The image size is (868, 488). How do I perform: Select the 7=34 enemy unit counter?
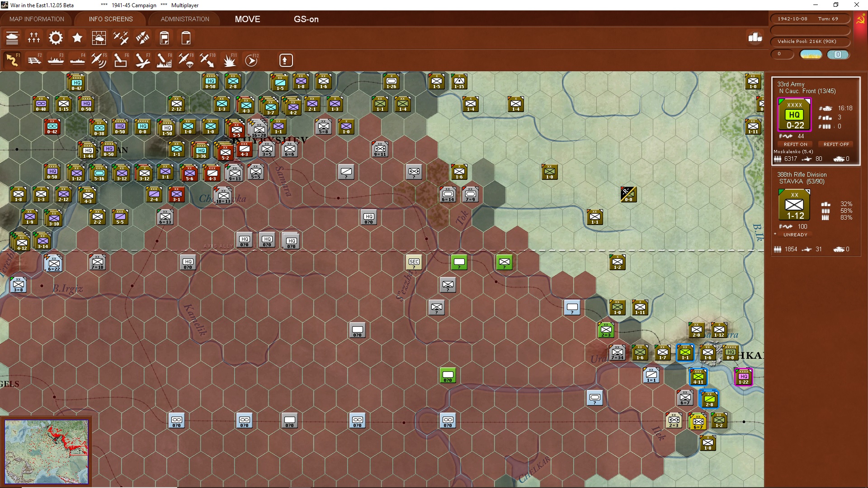pyautogui.click(x=617, y=352)
